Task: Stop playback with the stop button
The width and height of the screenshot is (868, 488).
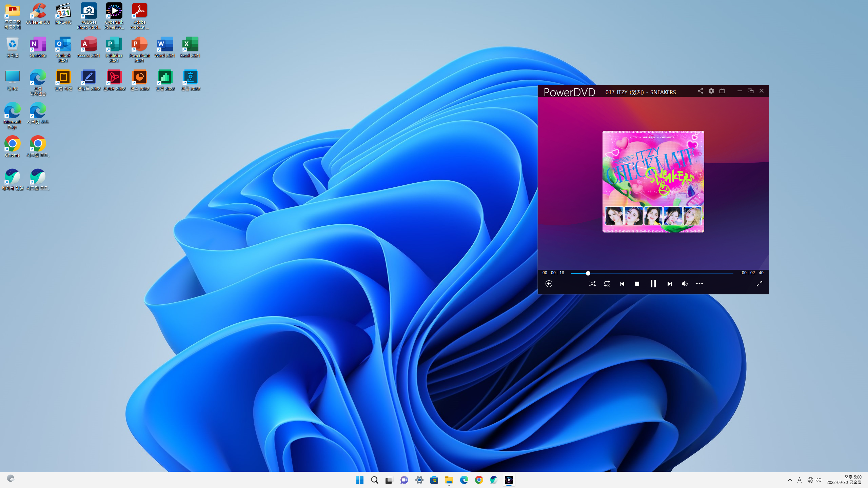Action: (637, 284)
